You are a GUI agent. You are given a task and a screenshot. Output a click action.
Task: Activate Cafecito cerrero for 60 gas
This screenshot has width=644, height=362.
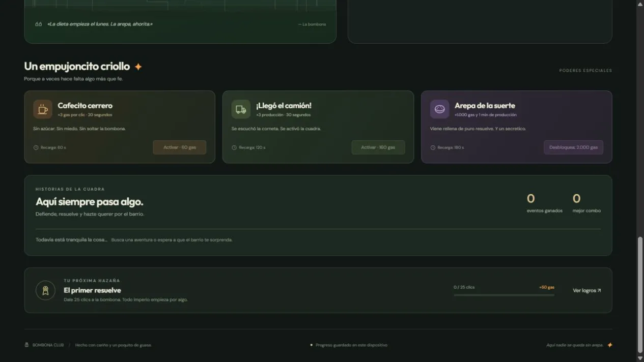coord(180,147)
